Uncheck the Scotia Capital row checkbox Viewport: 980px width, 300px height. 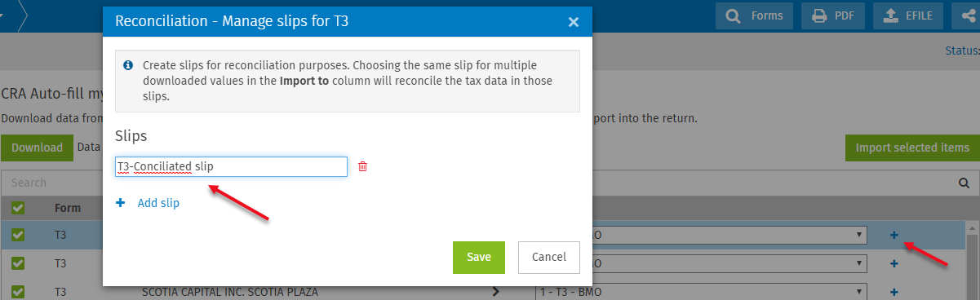pos(18,292)
